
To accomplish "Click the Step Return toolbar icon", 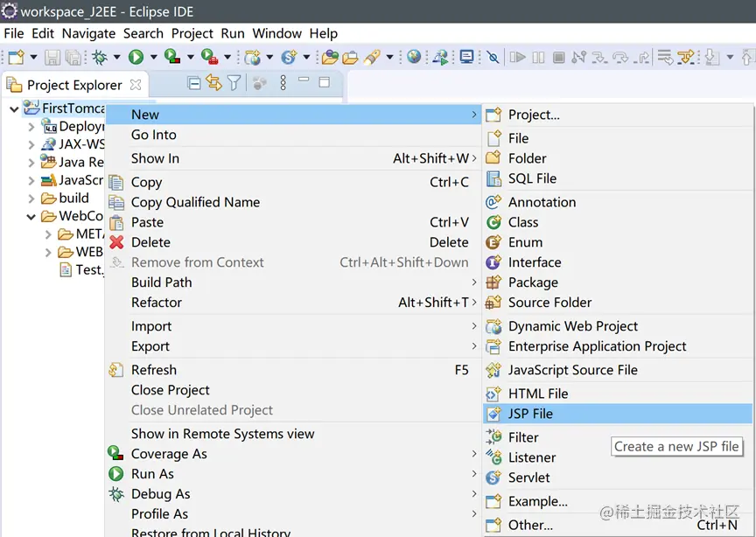I will click(x=641, y=58).
